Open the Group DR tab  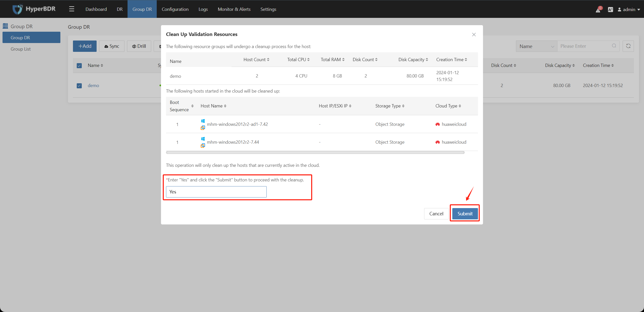coord(142,9)
